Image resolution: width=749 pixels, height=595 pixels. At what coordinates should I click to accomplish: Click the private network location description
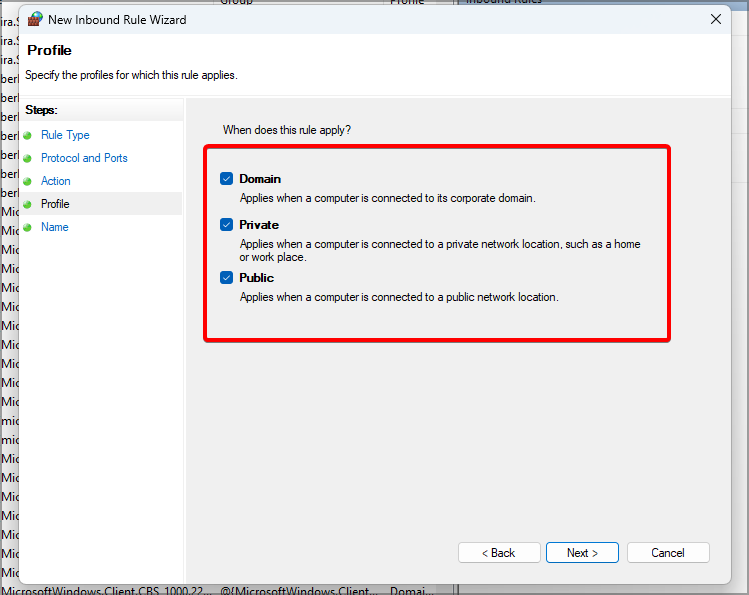pos(440,250)
